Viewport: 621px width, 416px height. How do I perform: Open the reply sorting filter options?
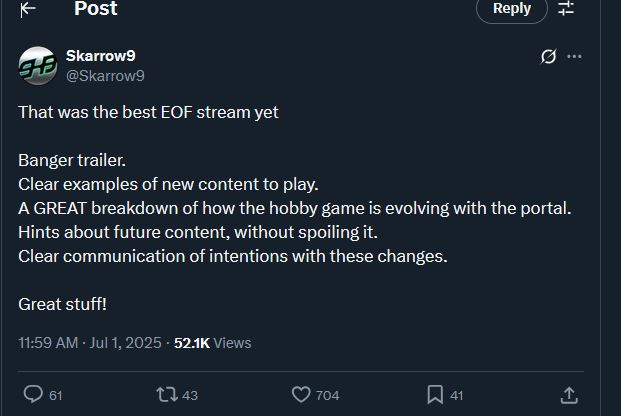click(x=566, y=8)
